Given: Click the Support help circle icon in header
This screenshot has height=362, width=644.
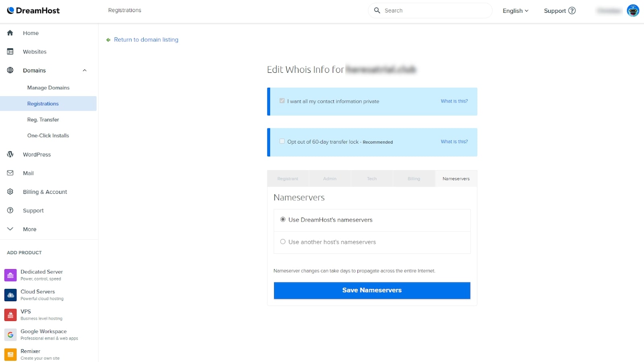Looking at the screenshot, I should tap(572, 10).
